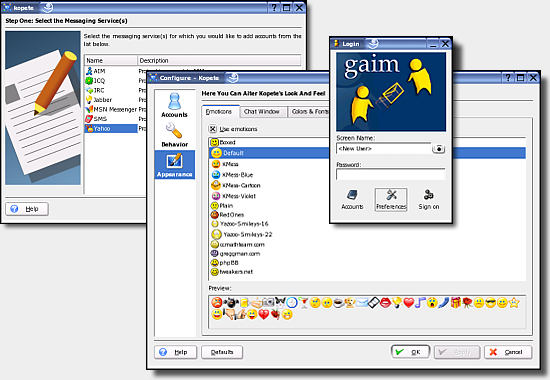Select the highlighted Yahoo service row

[x=111, y=128]
